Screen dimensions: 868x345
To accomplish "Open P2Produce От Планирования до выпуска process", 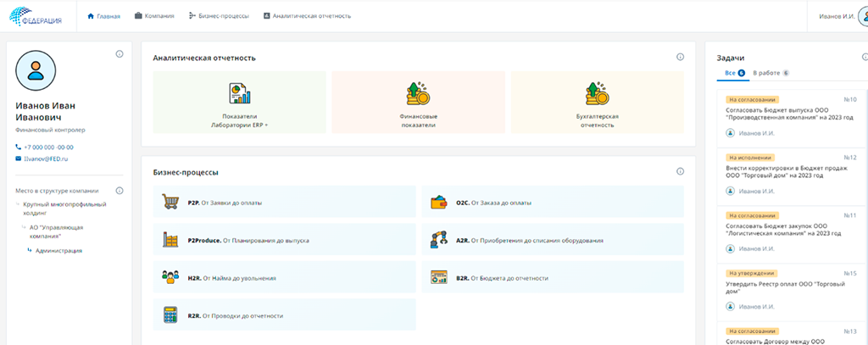I will click(285, 239).
